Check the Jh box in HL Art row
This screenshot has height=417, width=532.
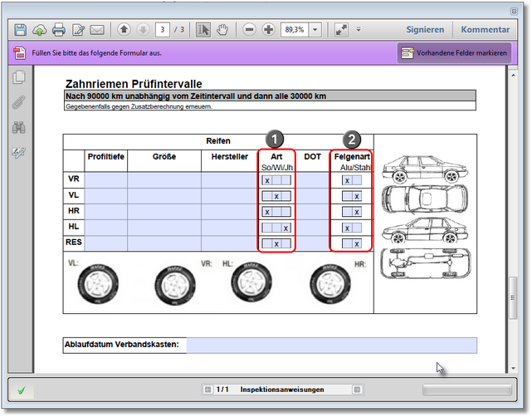[286, 228]
